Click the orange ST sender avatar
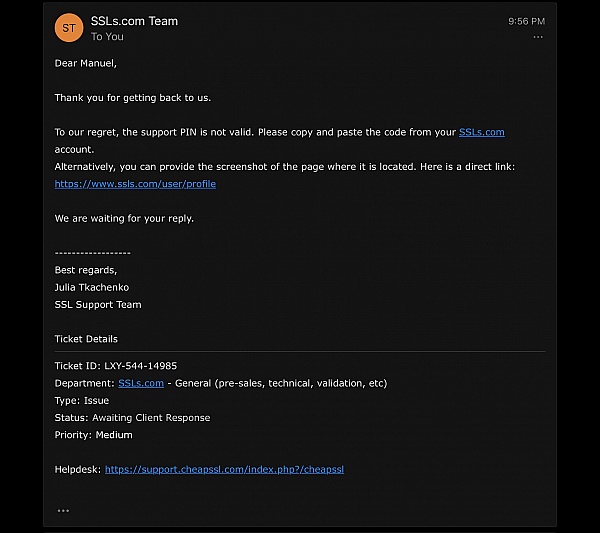Viewport: 600px width, 533px height. point(68,28)
